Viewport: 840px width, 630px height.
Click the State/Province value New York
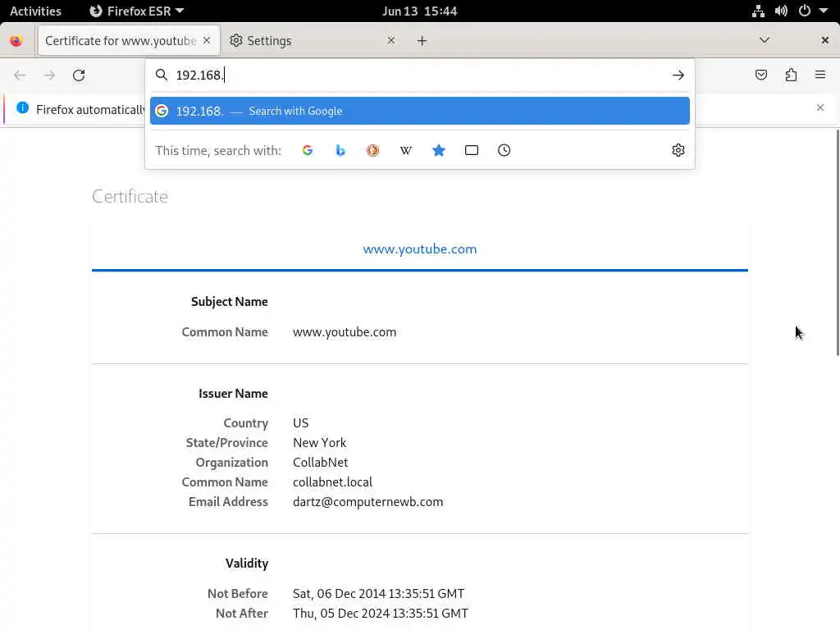pyautogui.click(x=319, y=443)
